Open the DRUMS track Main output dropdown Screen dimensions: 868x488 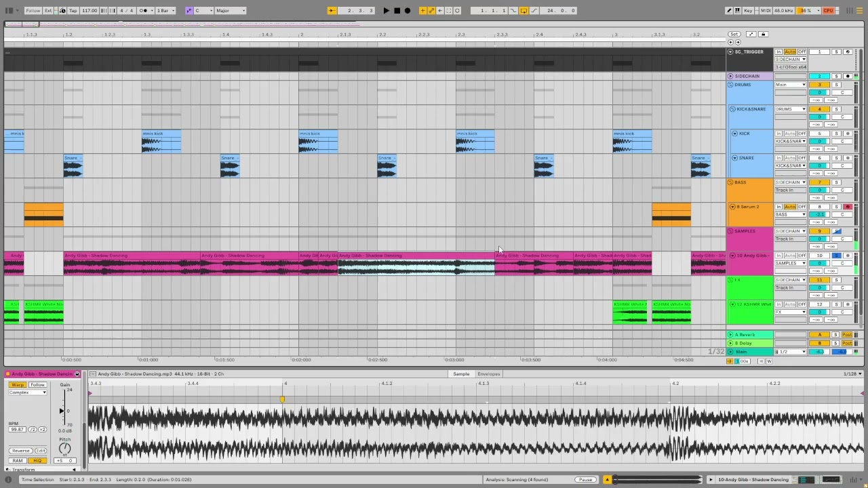pos(791,85)
